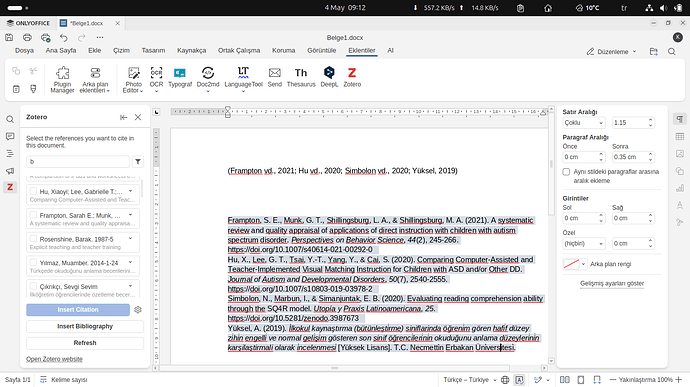Launch the Typograf plugin
The image size is (690, 387).
(180, 77)
